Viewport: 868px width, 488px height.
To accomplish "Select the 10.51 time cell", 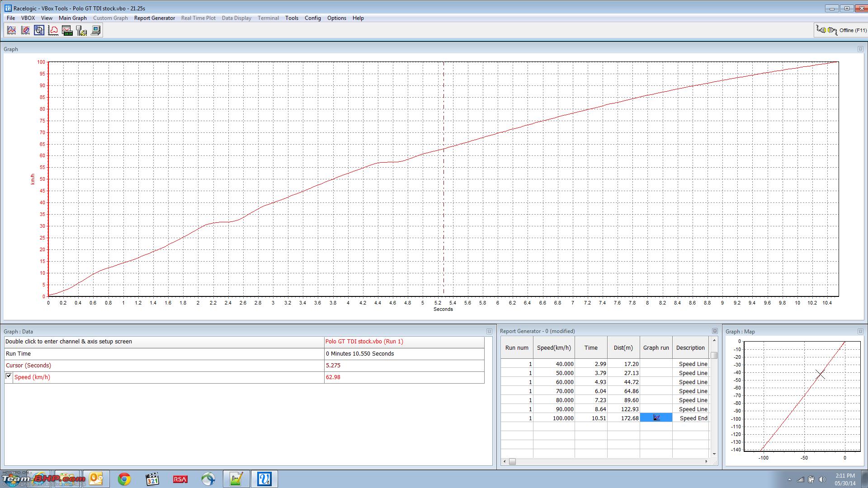I will (x=591, y=418).
